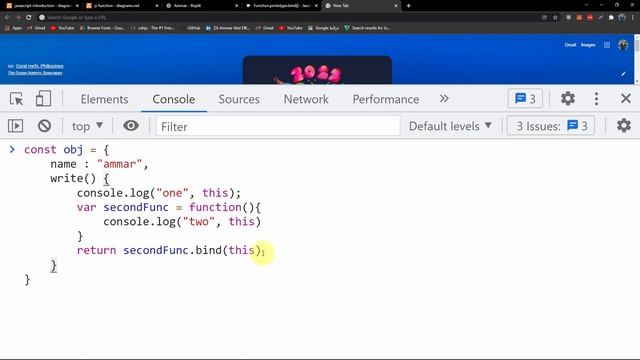Expand more DevTools tabs chevron
640x360 pixels.
(444, 99)
